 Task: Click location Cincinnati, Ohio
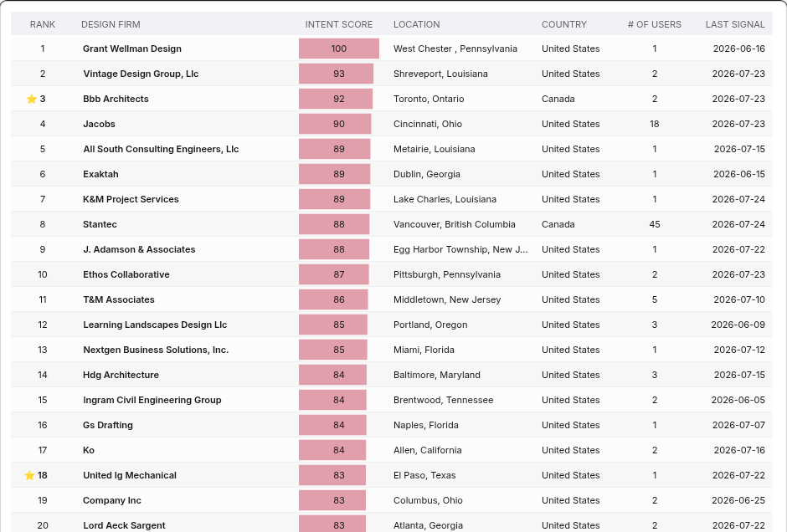(x=428, y=124)
